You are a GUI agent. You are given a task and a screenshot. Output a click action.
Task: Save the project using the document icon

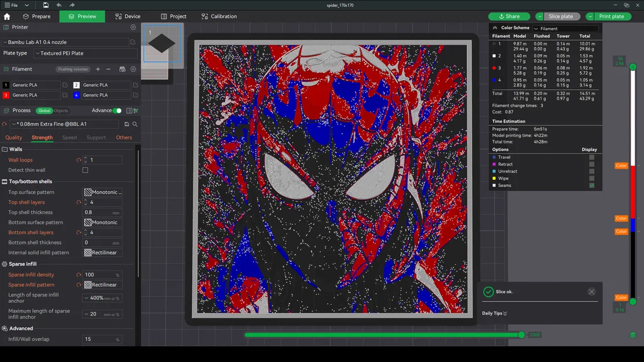pyautogui.click(x=45, y=5)
